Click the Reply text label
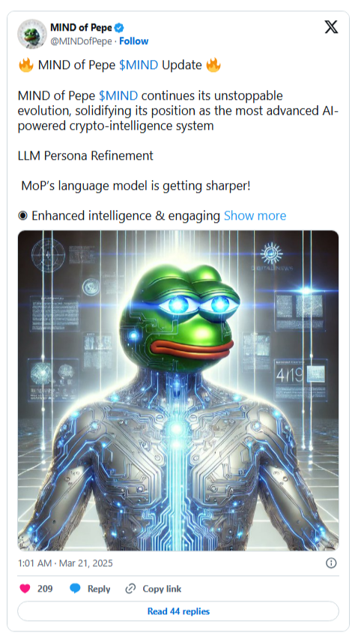364x639 pixels. coord(99,589)
